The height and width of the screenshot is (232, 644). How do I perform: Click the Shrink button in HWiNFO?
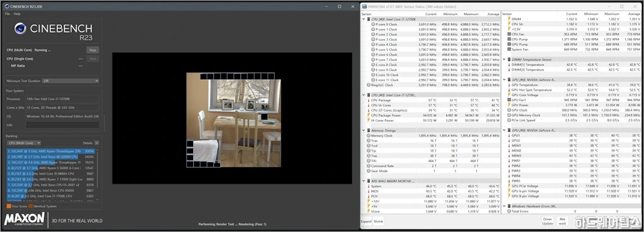[x=378, y=221]
